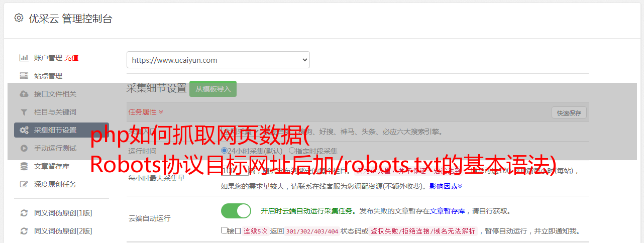This screenshot has height=243, width=644.
Task: Click the 云端自动运行 label
Action: click(x=149, y=219)
